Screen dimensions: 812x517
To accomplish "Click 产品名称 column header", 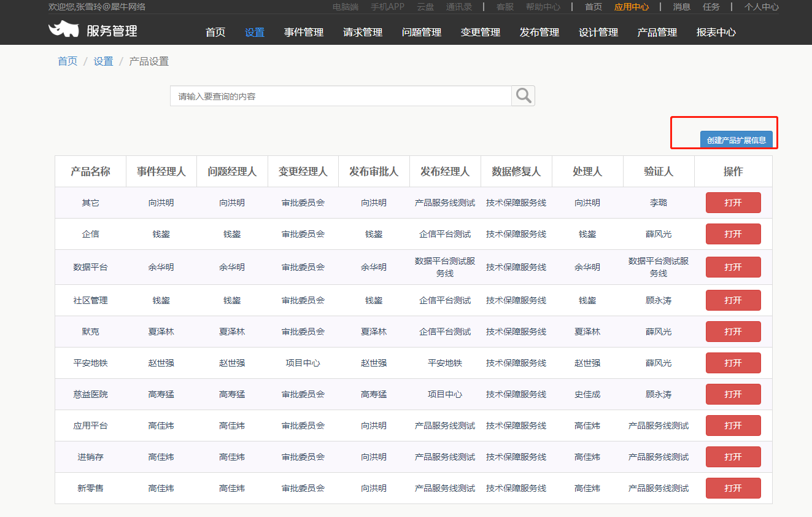I will pos(90,171).
